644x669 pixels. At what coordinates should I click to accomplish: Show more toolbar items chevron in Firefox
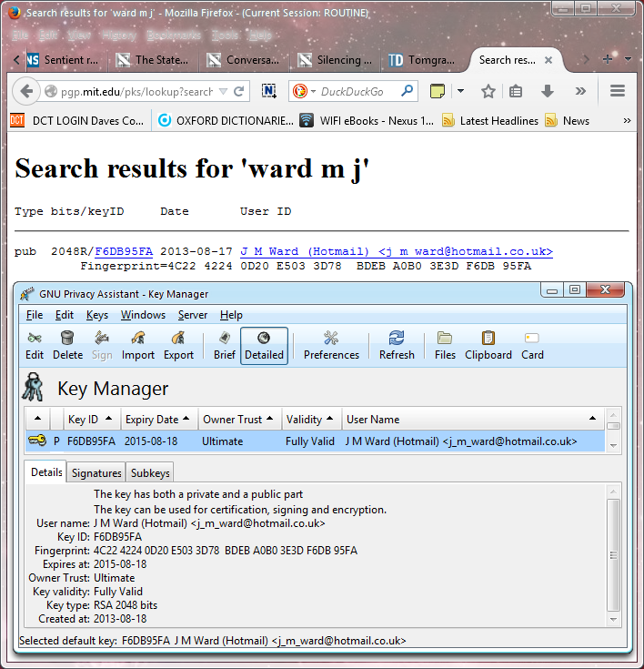point(580,91)
